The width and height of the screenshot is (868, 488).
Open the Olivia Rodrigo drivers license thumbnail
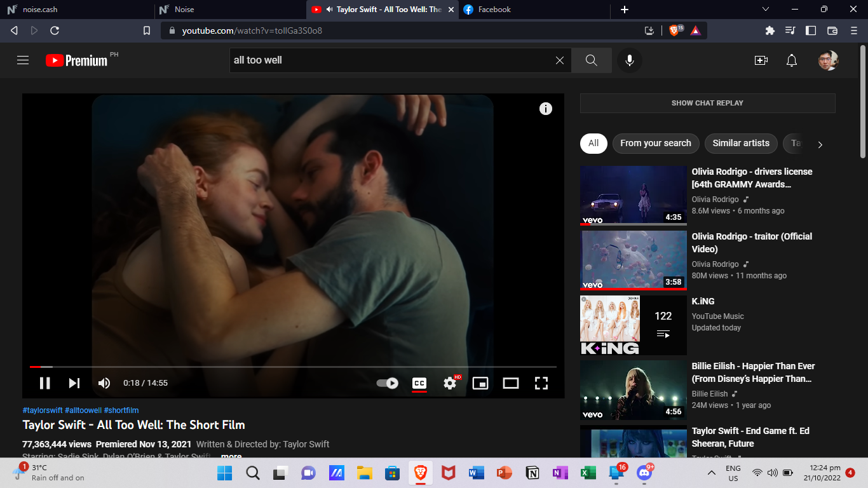pyautogui.click(x=634, y=196)
